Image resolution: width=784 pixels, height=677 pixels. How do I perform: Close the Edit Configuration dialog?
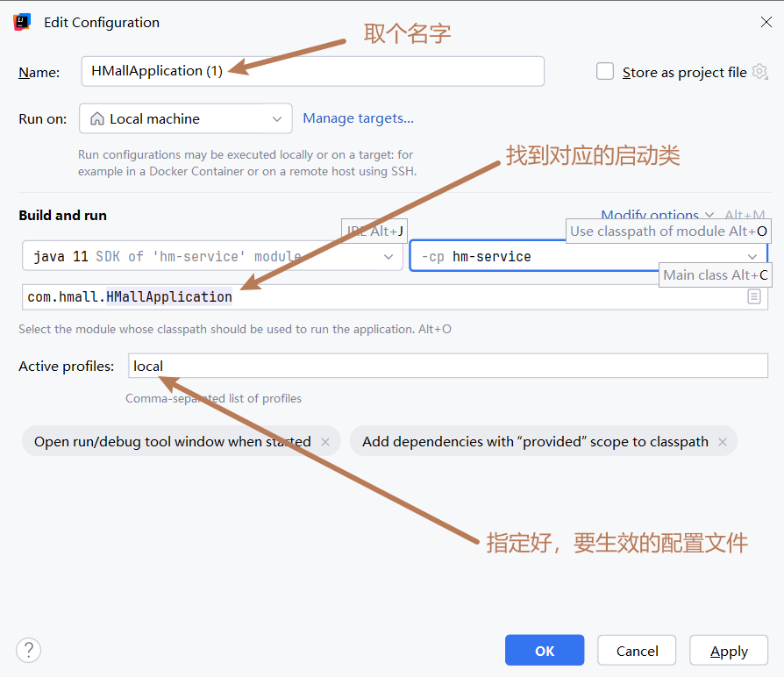tap(766, 22)
